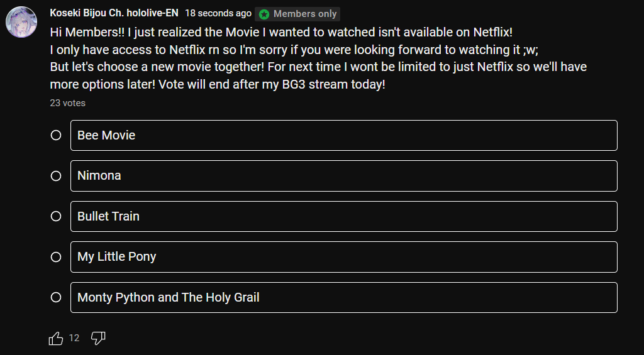The image size is (644, 355).
Task: Vote for the Bee Movie option box
Action: point(344,136)
